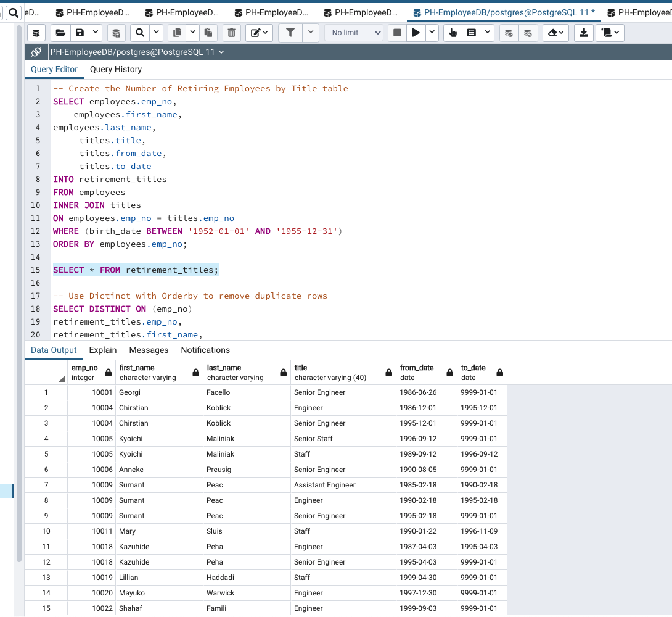The width and height of the screenshot is (672, 617).
Task: Click the lock icon on title column
Action: (389, 373)
